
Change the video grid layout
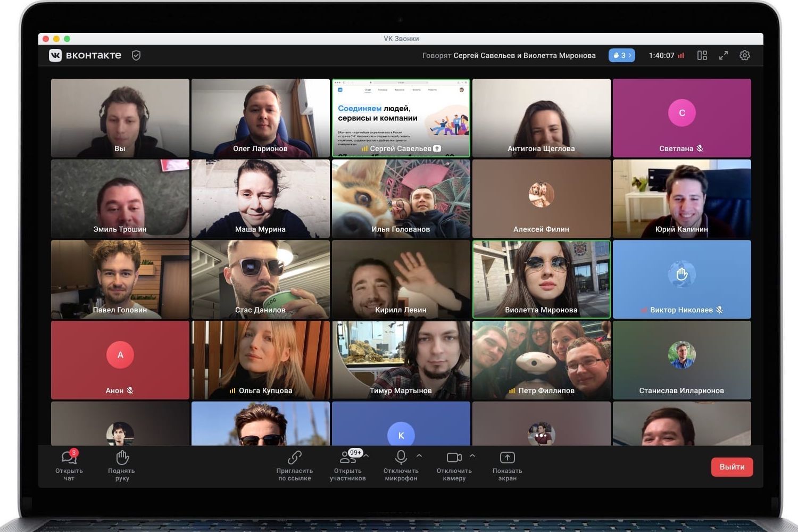click(702, 55)
